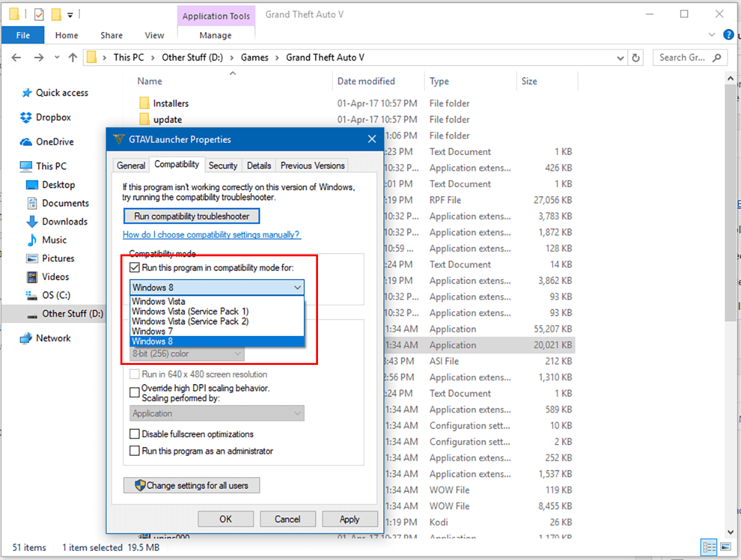
Task: Uncheck Run this program in compatibility mode
Action: click(135, 268)
